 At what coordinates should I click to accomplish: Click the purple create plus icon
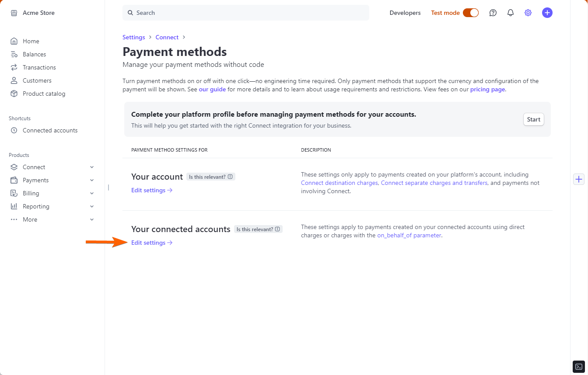547,13
